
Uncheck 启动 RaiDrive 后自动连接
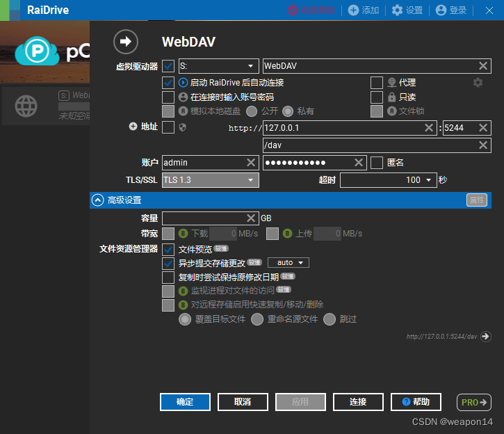[x=168, y=83]
